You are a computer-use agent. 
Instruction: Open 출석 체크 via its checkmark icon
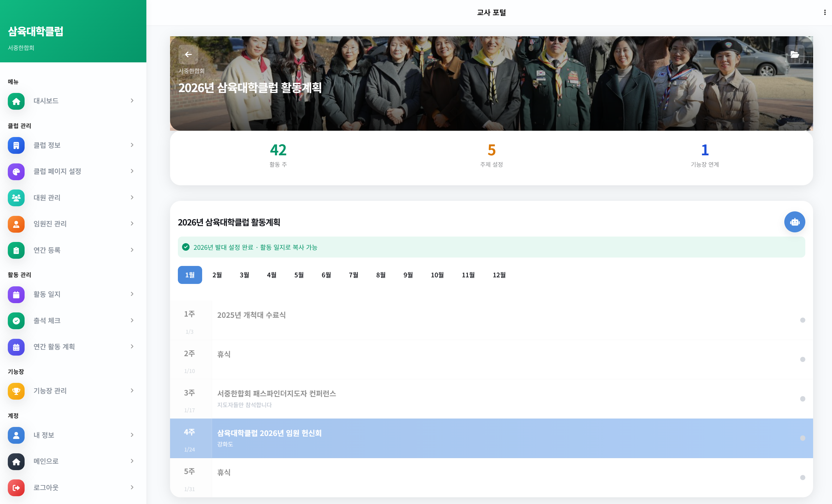tap(16, 321)
